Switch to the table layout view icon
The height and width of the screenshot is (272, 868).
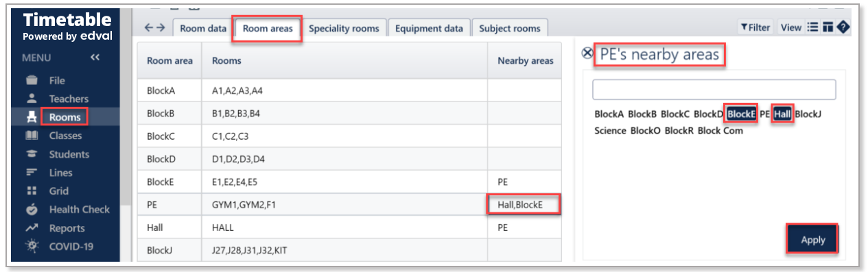tap(828, 27)
